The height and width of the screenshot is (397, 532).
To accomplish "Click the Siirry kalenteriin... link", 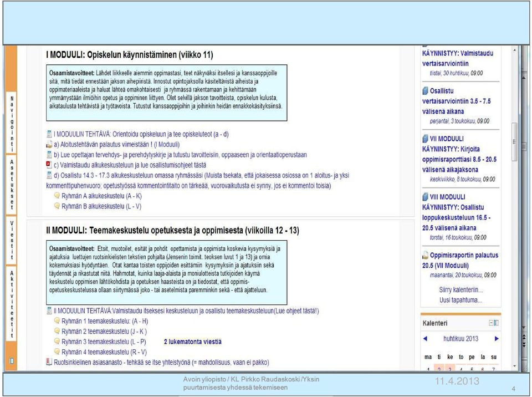I will point(461,289).
